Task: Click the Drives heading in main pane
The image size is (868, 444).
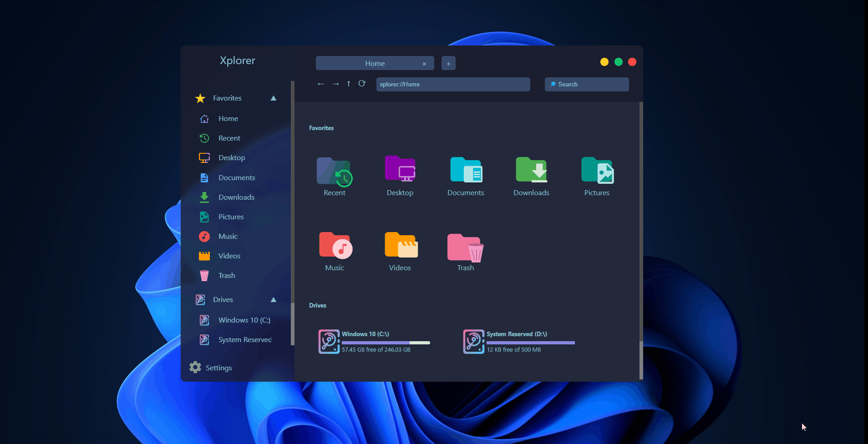Action: click(x=318, y=306)
